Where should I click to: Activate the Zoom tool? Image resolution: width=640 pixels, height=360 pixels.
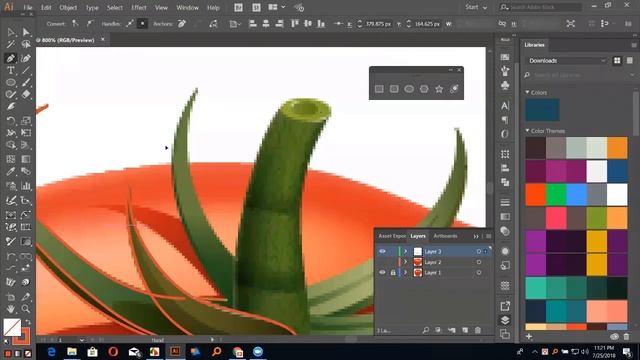(x=26, y=309)
